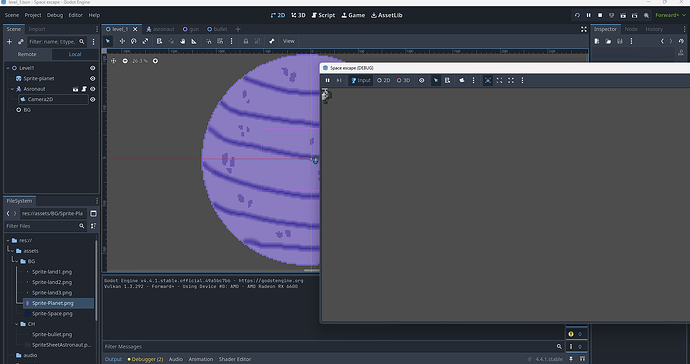Toggle visibility of Sprite-planet node
Screen dimensions: 690x364
click(92, 78)
